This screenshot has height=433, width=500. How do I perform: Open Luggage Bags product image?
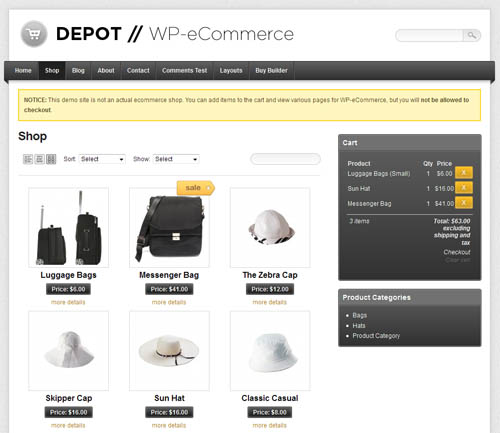click(x=68, y=227)
